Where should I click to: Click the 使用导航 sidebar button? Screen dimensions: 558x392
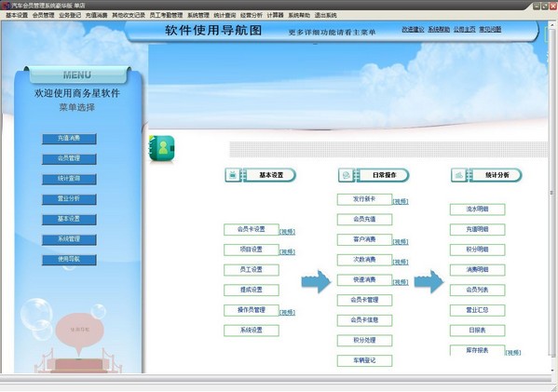69,260
